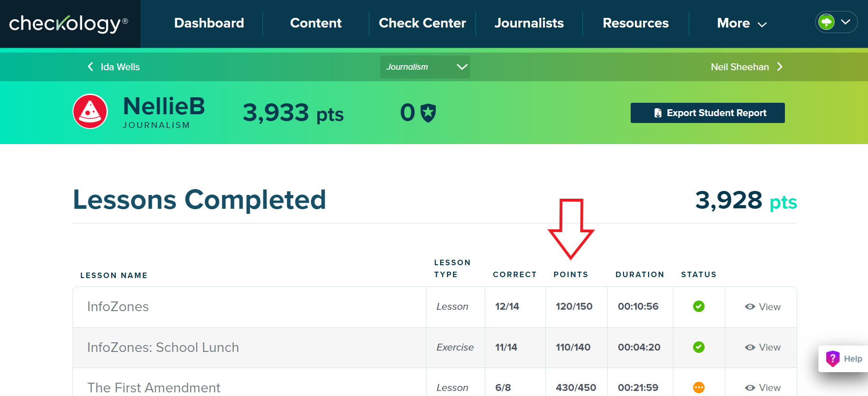
Task: View the InfoZones: School Lunch exercise
Action: point(762,347)
